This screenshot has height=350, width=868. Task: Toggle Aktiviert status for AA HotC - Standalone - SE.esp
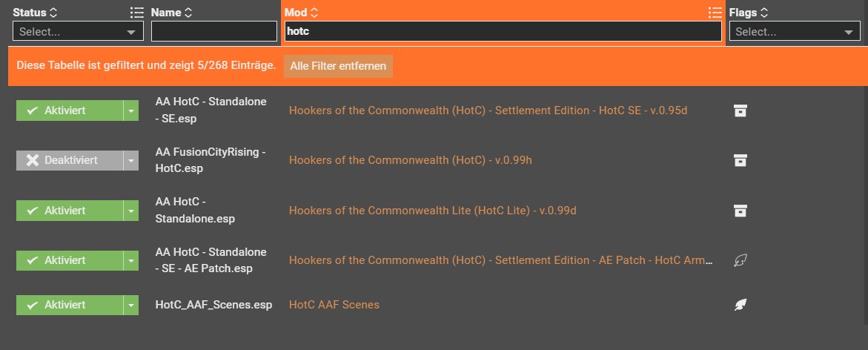(68, 110)
